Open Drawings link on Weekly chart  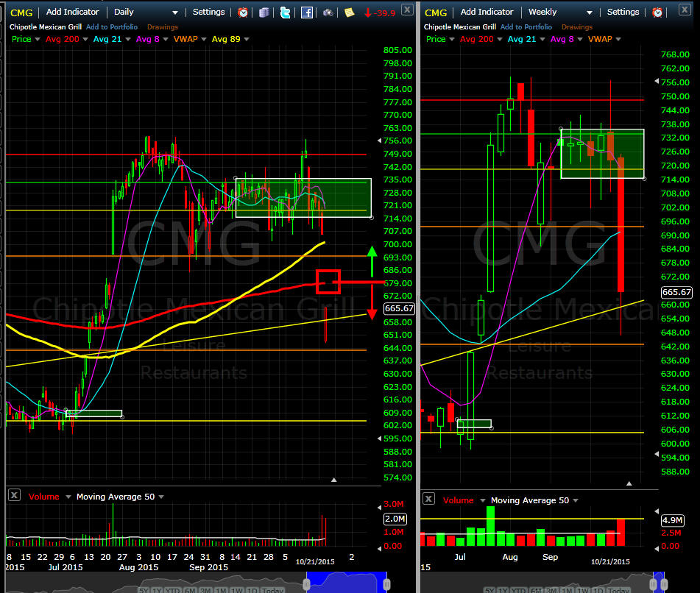click(x=577, y=27)
